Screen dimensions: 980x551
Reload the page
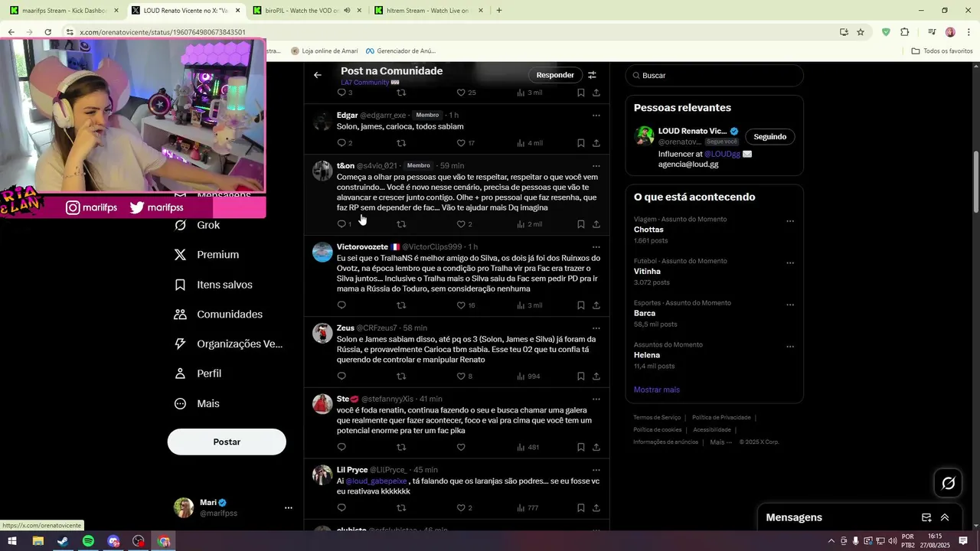pyautogui.click(x=47, y=32)
